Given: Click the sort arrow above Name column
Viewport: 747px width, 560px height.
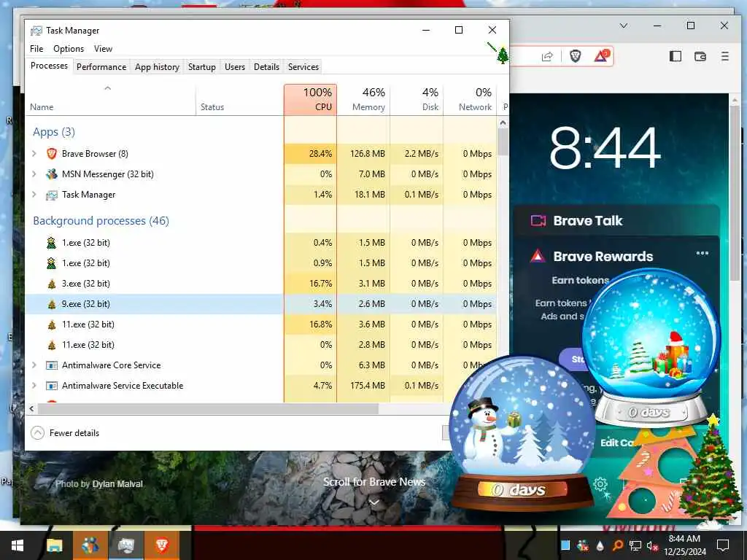Looking at the screenshot, I should 108,88.
